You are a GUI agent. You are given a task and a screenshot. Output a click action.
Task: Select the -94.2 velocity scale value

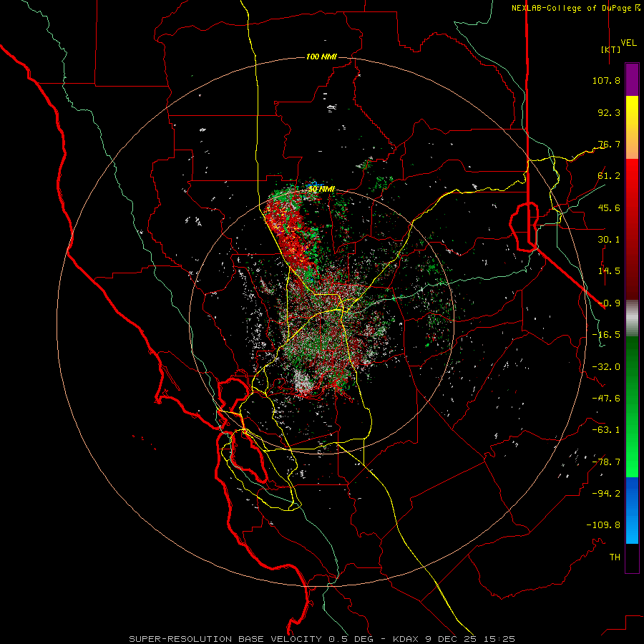tap(606, 493)
